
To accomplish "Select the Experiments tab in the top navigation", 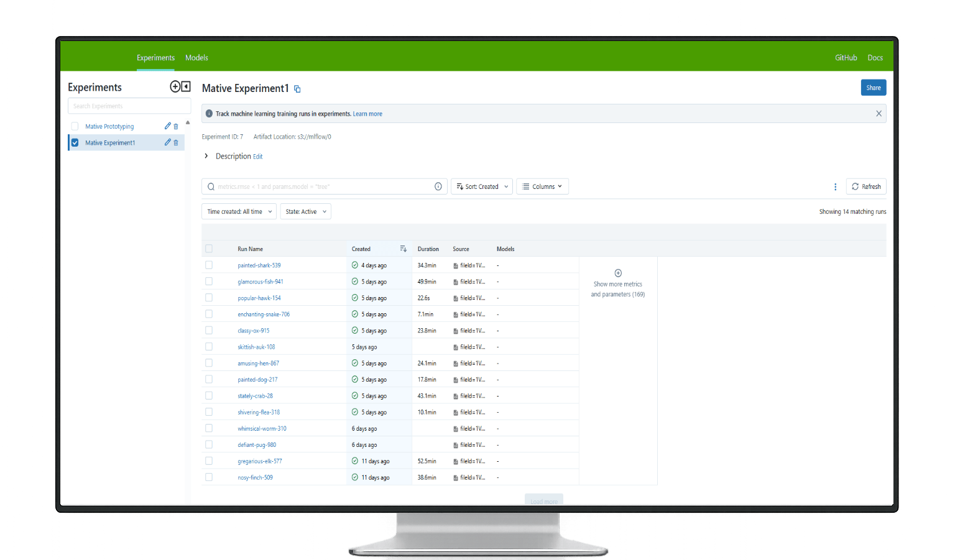I will pos(155,57).
